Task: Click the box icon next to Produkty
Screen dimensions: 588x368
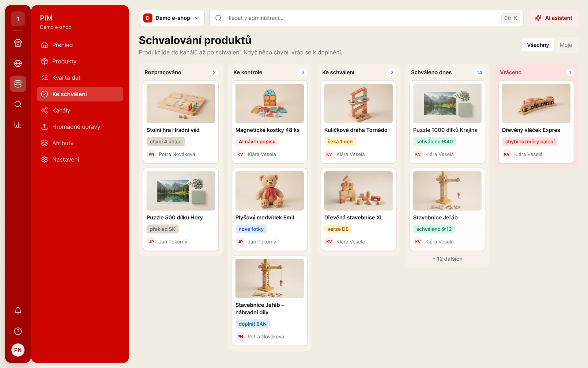Action: click(x=44, y=61)
